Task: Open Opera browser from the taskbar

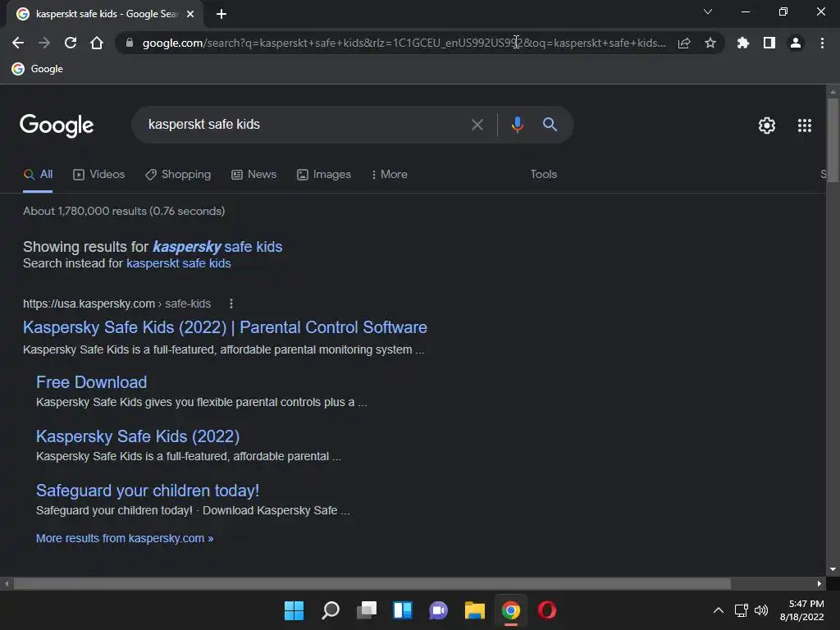Action: (x=547, y=610)
